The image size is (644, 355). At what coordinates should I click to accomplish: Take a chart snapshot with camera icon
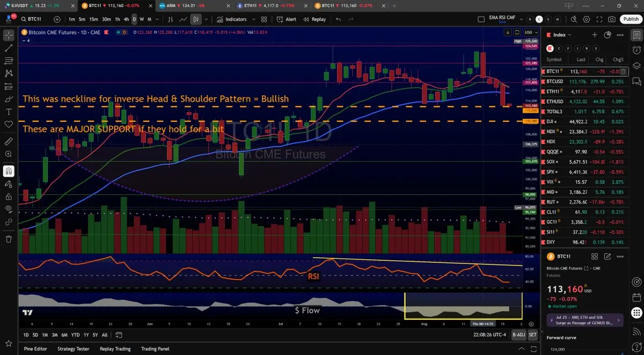(x=612, y=19)
